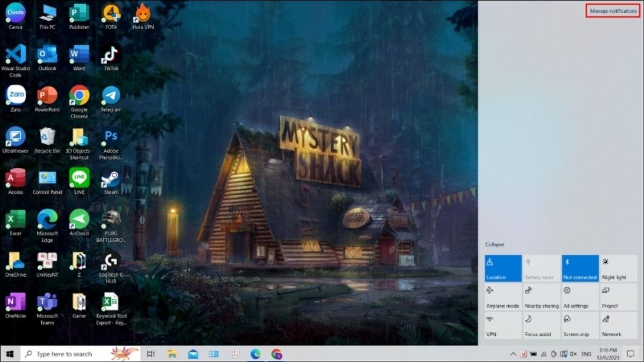Select the UniKeyNT desktop shortcut
This screenshot has height=362, width=644.
tap(47, 264)
